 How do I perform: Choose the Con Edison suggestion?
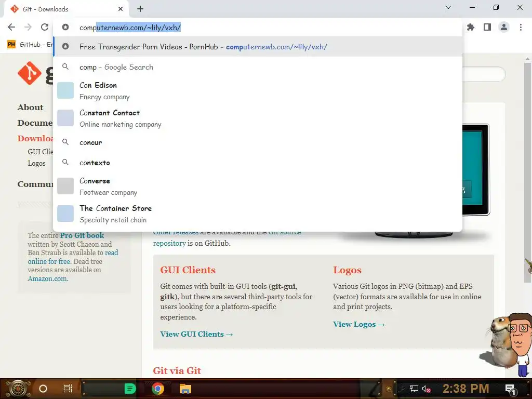pos(258,90)
